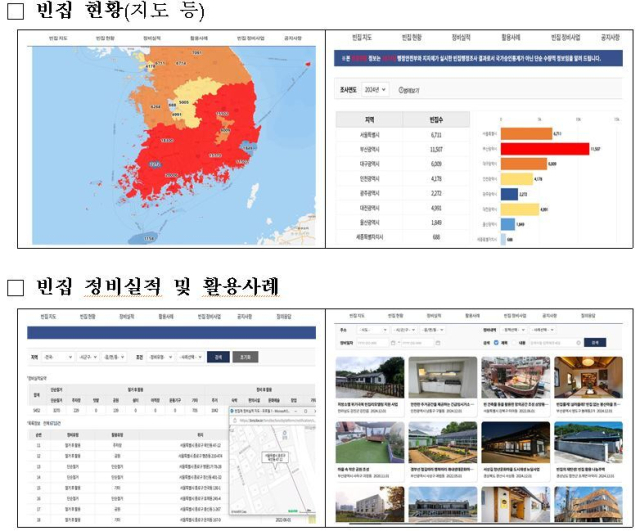Switch to 정비실적 tab in the map panel
This screenshot has height=531, width=640.
pyautogui.click(x=152, y=38)
